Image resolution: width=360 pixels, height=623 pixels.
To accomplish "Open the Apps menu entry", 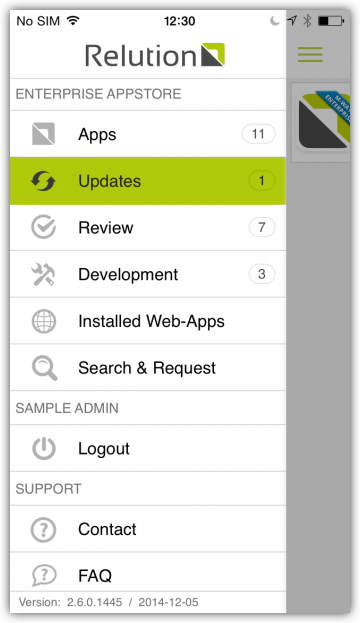I will [148, 134].
